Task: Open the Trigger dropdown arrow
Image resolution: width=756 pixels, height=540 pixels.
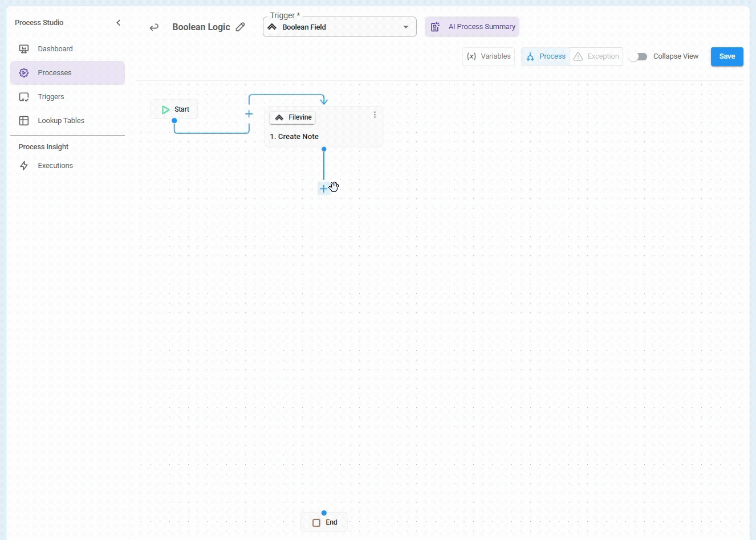Action: [406, 27]
